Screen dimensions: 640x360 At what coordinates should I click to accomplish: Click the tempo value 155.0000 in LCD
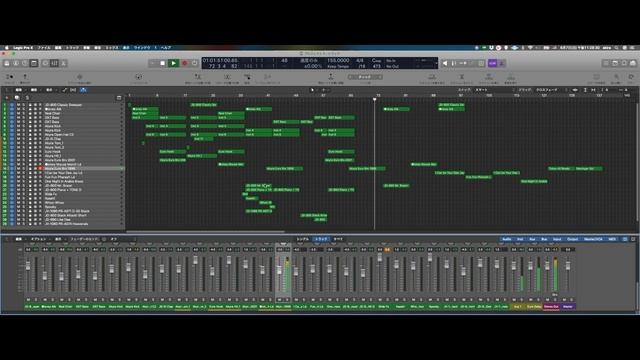[338, 60]
